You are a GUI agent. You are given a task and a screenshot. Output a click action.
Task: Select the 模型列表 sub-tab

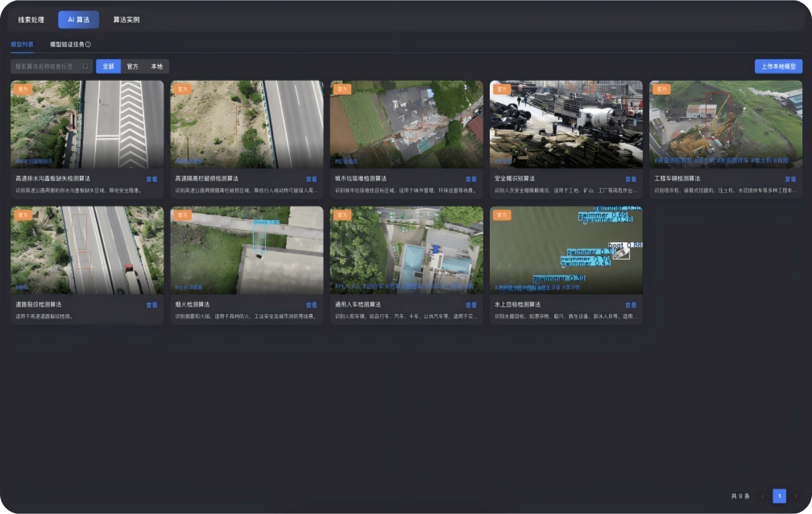[22, 45]
